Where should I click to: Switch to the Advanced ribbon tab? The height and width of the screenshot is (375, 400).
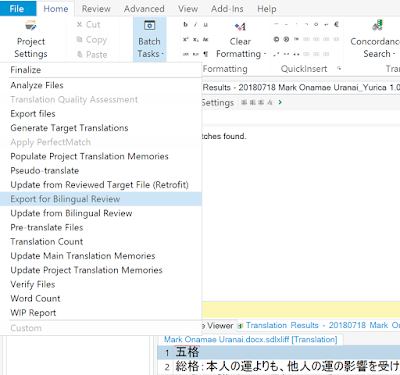pyautogui.click(x=144, y=9)
